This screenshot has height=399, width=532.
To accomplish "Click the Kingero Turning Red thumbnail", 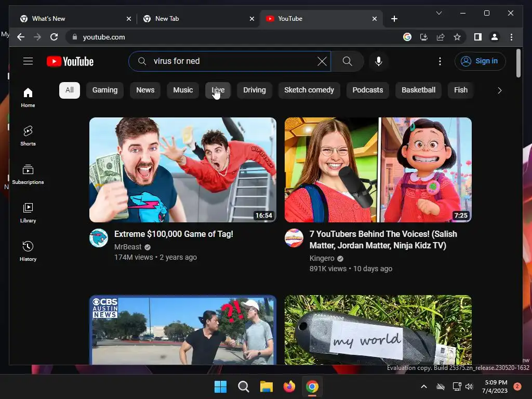I will click(x=378, y=170).
